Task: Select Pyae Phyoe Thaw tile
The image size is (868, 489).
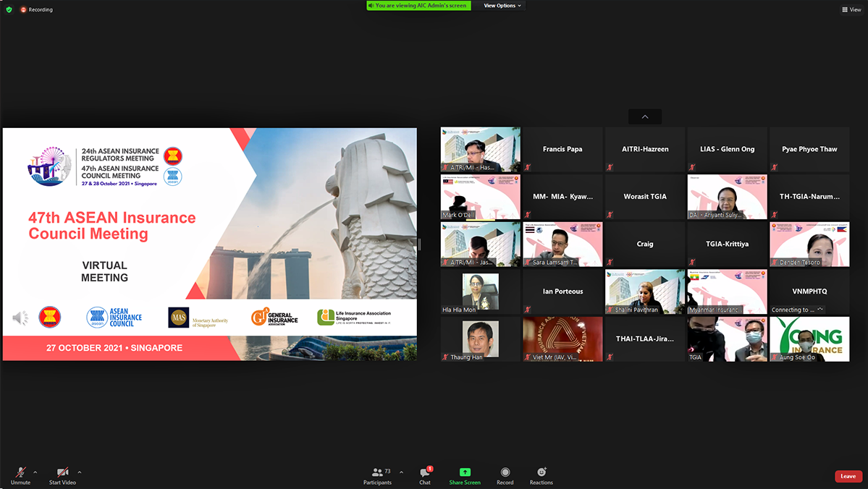Action: pyautogui.click(x=809, y=149)
